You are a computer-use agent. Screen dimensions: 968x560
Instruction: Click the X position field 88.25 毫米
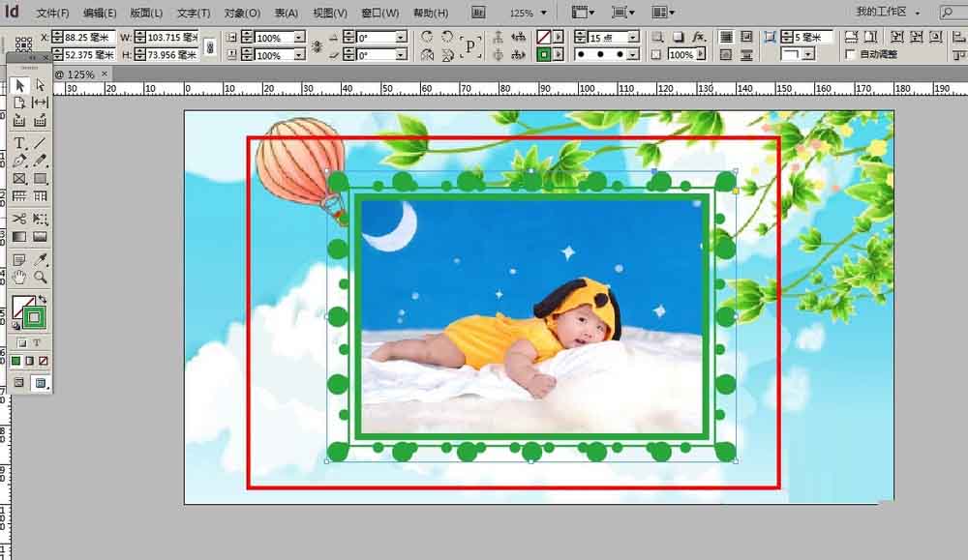coord(89,38)
